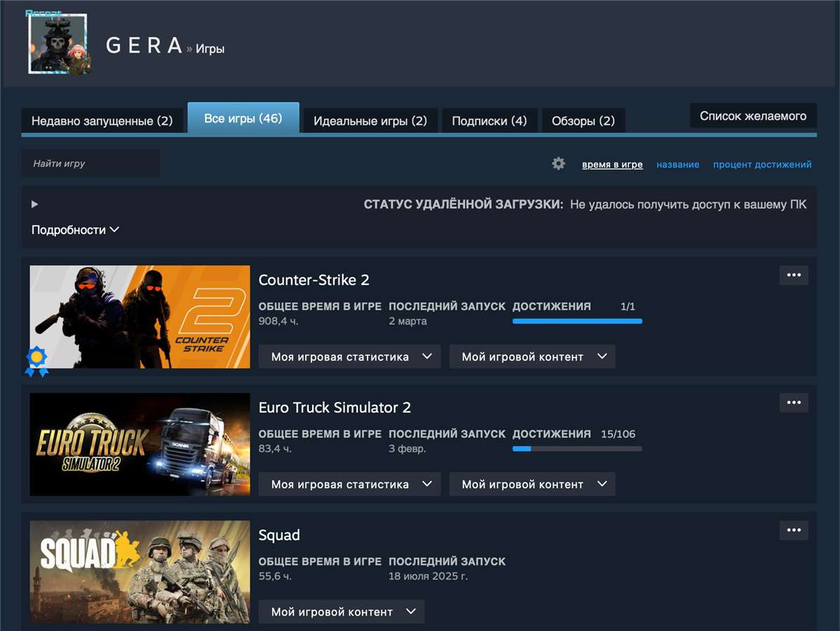
Task: Expand the remote download status disclosure triangle
Action: click(x=34, y=204)
